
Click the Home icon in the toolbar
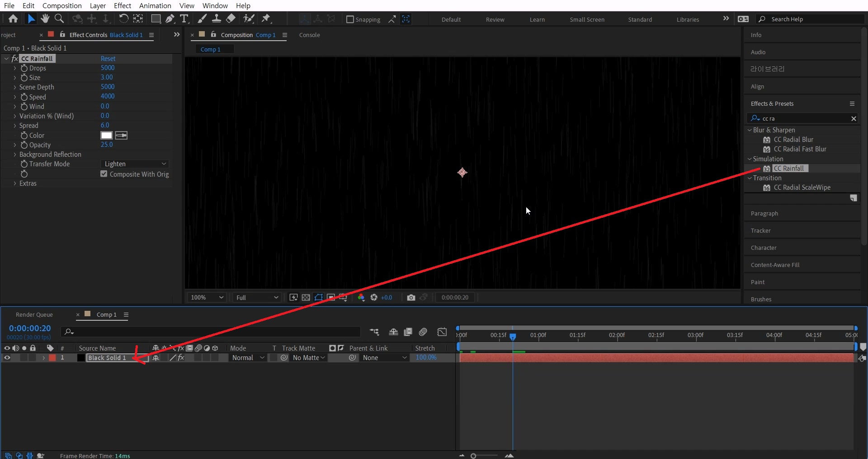pyautogui.click(x=13, y=19)
